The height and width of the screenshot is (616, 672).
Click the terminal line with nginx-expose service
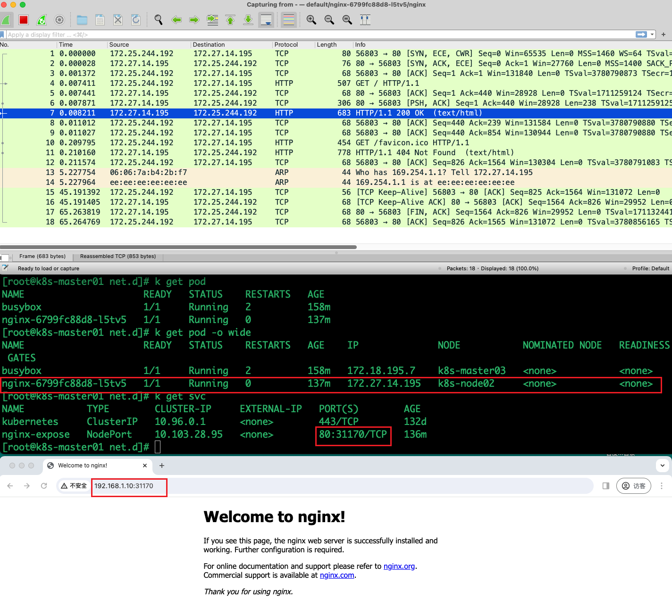214,434
